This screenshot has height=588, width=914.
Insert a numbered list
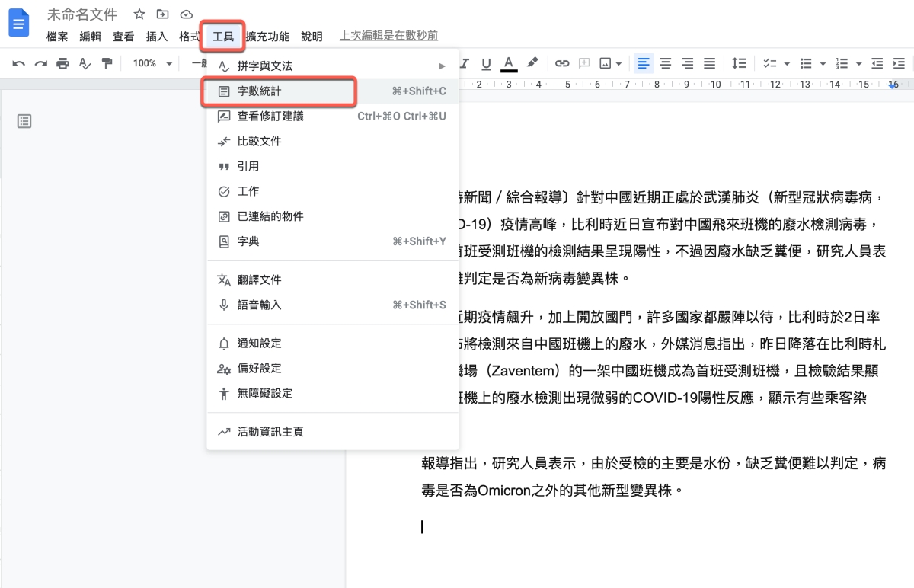click(842, 63)
